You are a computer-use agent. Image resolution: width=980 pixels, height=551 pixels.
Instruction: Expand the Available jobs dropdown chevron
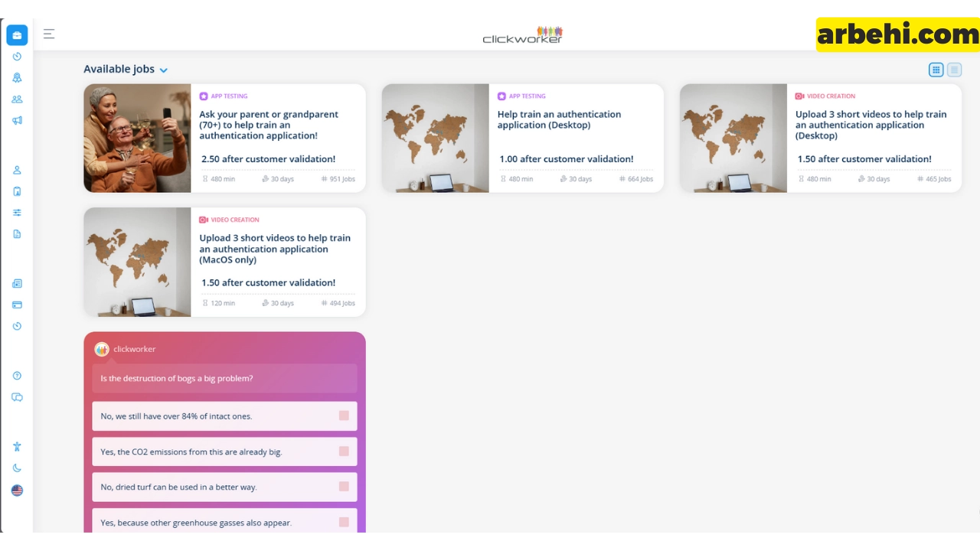point(163,70)
